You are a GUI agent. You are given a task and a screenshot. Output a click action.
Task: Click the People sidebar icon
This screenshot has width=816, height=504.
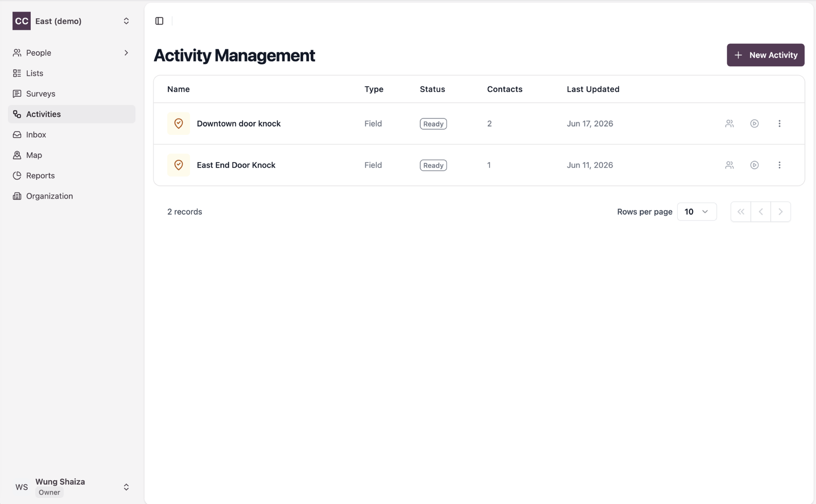point(17,53)
